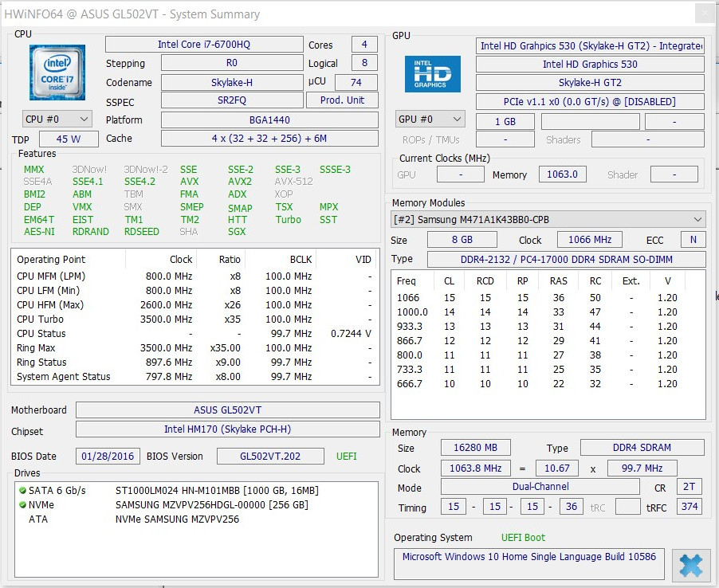719x588 pixels.
Task: Click the Prod. Unit field
Action: point(342,100)
